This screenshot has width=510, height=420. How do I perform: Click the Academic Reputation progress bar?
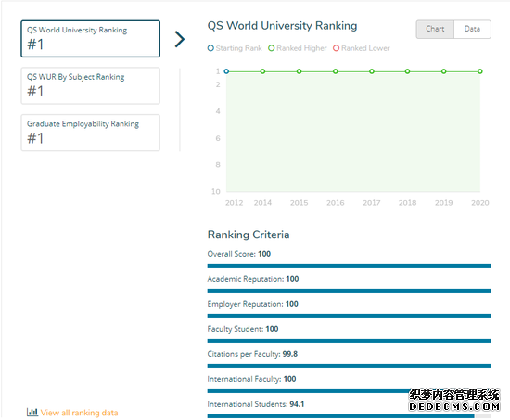[349, 291]
